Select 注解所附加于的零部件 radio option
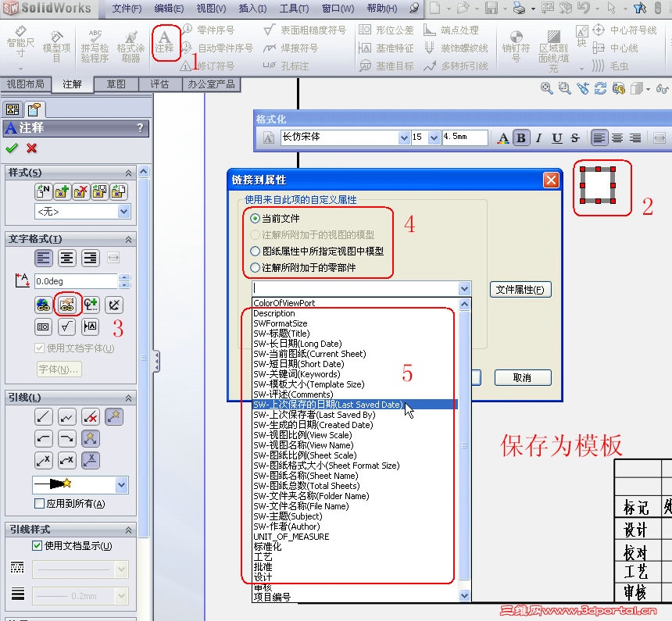 [x=255, y=268]
